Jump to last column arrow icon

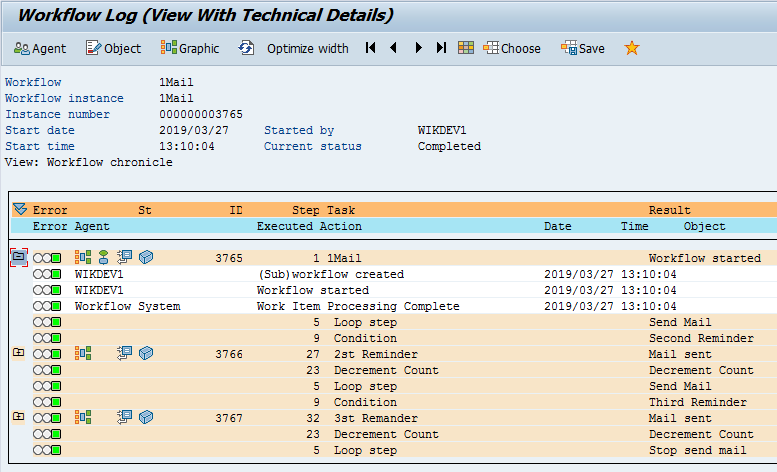[441, 48]
